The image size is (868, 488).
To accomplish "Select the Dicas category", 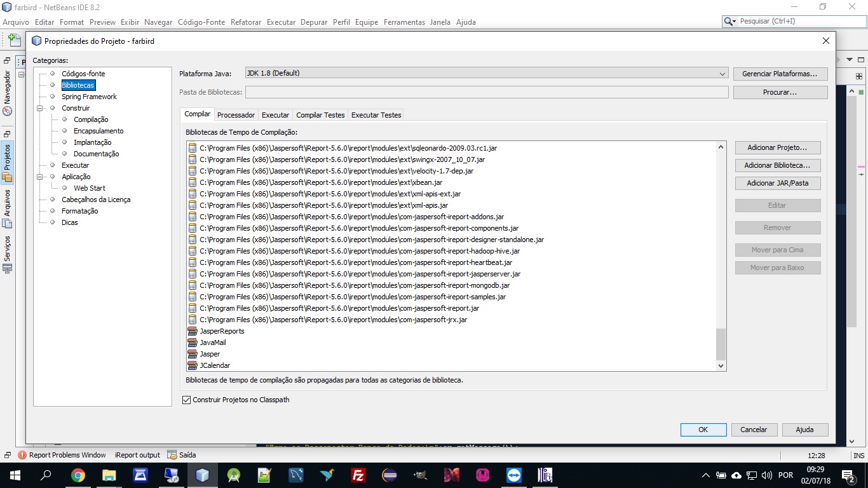I will [70, 222].
